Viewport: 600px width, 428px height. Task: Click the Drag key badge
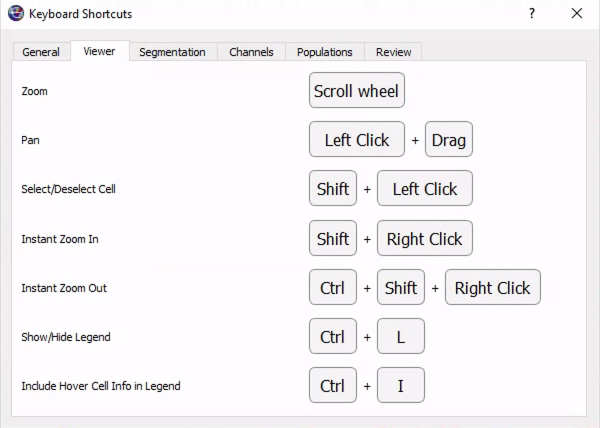click(x=449, y=139)
